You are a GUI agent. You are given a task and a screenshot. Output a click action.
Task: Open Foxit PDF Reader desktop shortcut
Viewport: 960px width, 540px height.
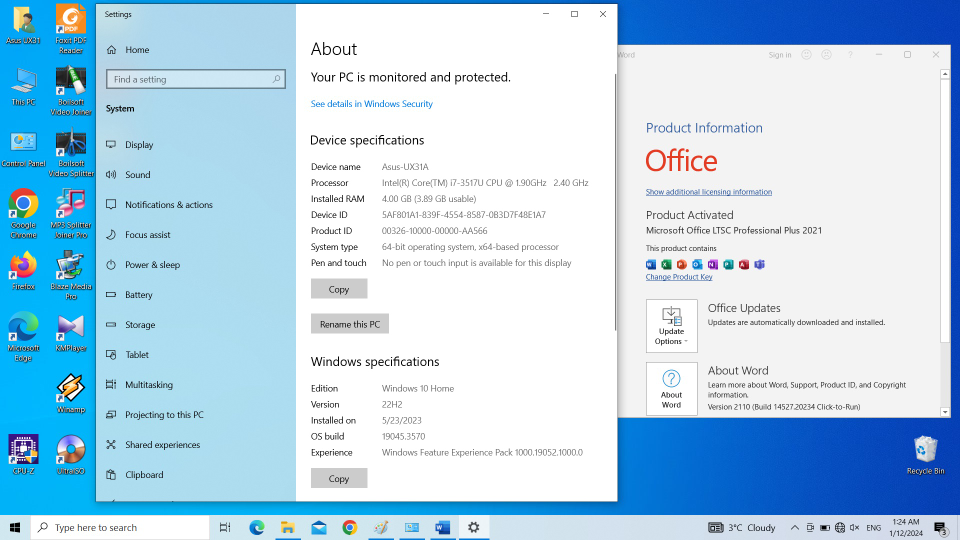(x=70, y=29)
